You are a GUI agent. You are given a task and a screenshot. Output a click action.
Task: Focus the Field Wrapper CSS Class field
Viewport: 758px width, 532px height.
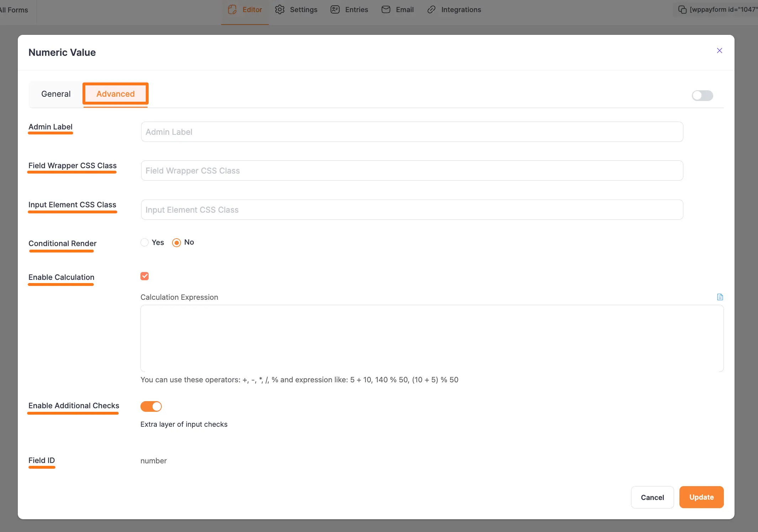pyautogui.click(x=411, y=170)
